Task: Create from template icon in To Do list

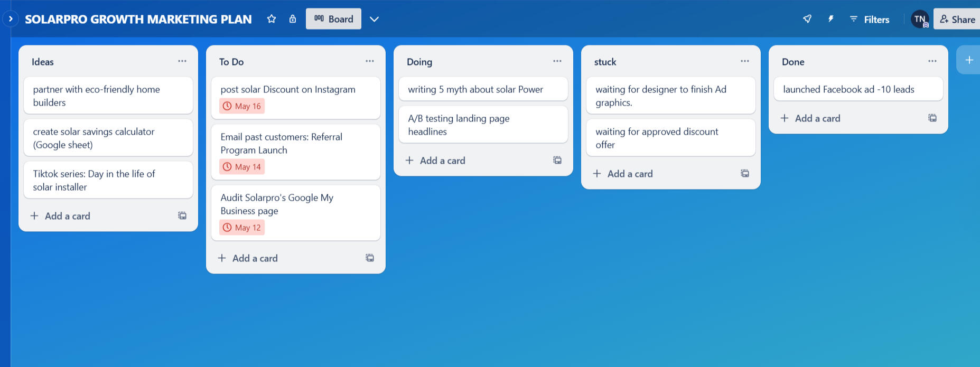Action: coord(370,258)
